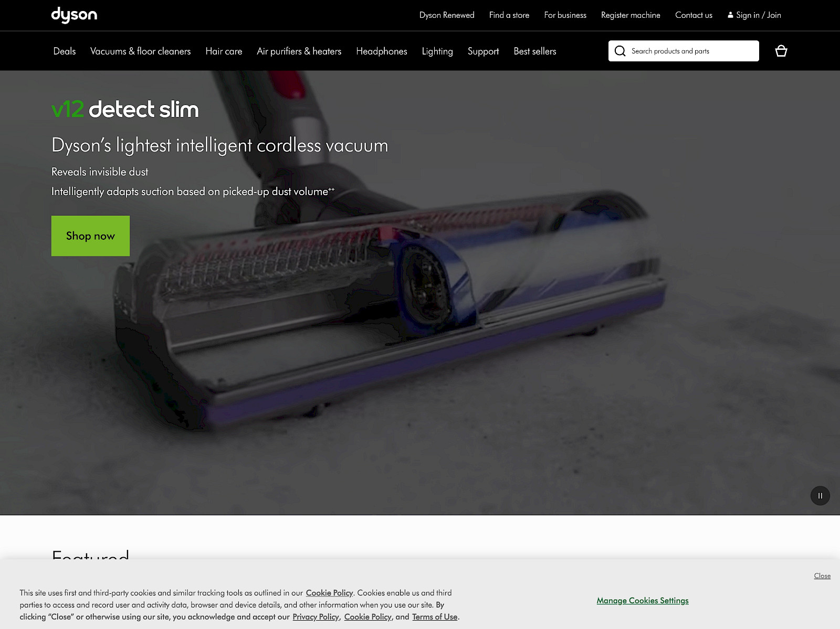The width and height of the screenshot is (840, 629).
Task: Visit the Support page
Action: point(483,51)
